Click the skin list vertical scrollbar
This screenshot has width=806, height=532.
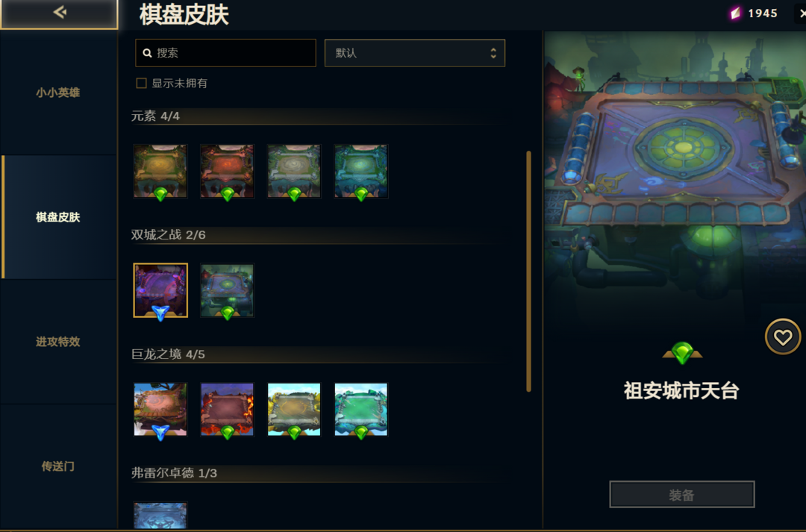click(x=528, y=272)
